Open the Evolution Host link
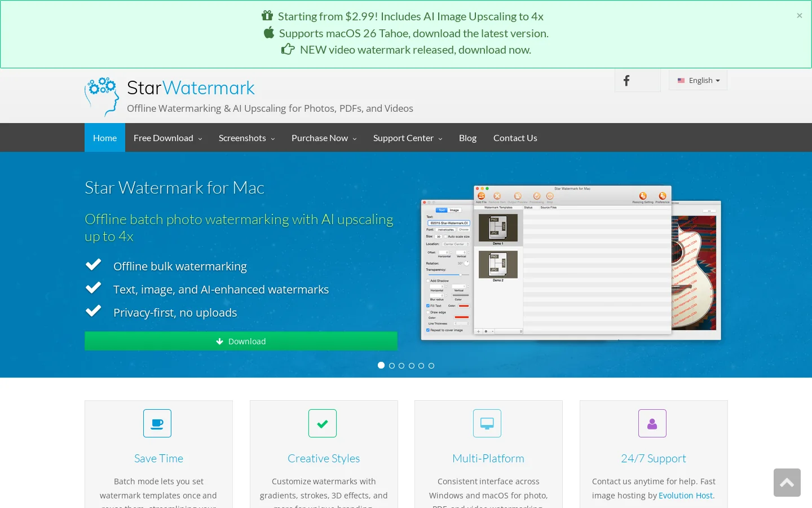 pyautogui.click(x=686, y=496)
